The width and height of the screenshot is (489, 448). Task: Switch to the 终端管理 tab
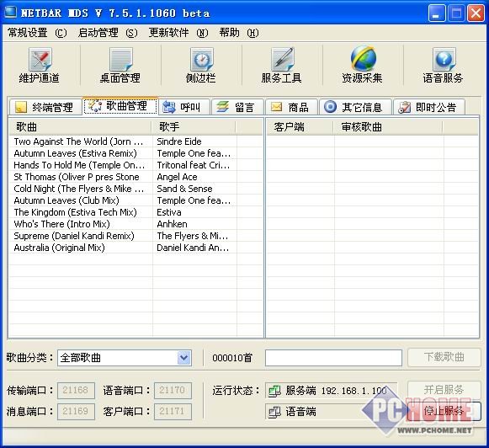pos(45,107)
